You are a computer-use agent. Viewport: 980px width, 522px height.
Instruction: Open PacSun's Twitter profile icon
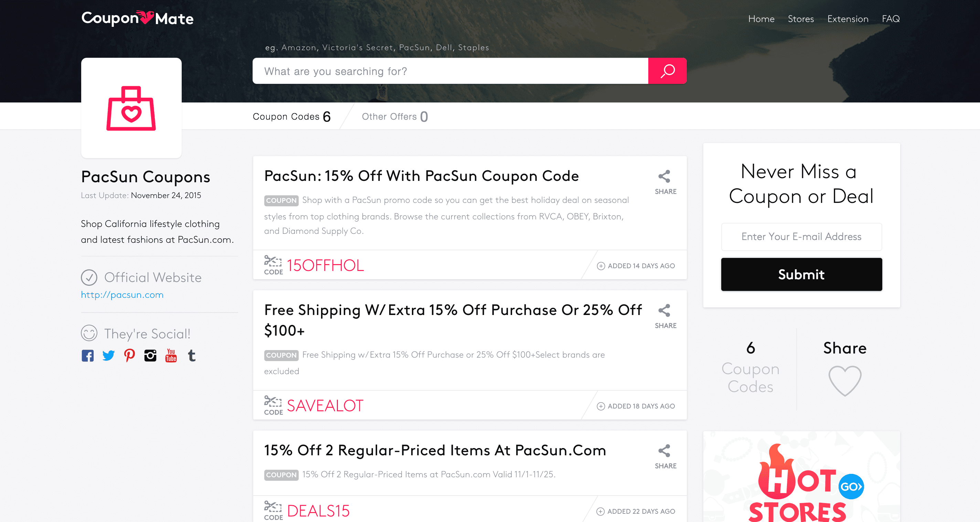tap(108, 356)
